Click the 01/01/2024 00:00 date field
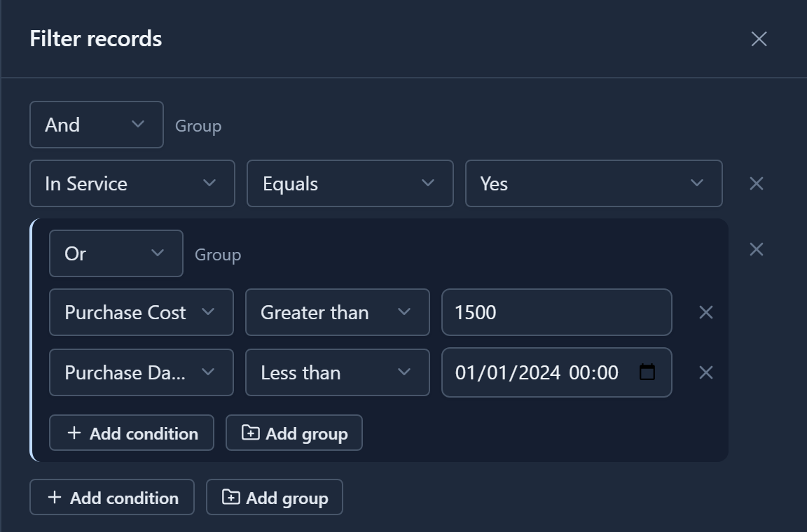The image size is (807, 532). [x=557, y=372]
